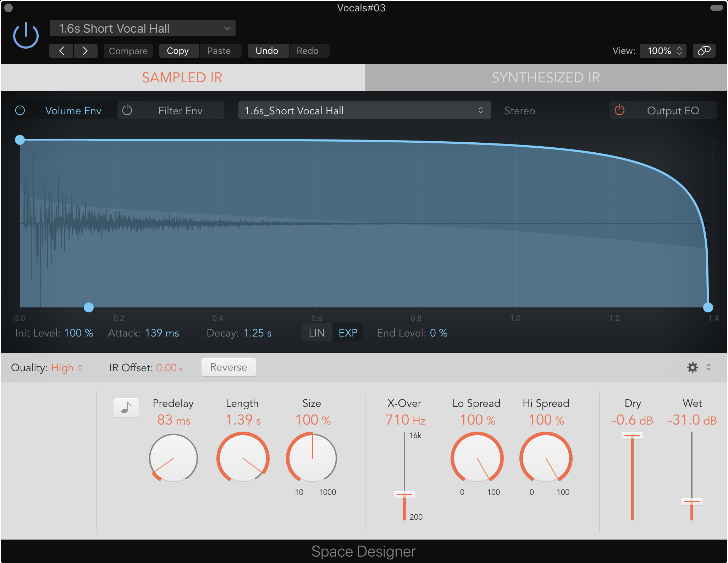The height and width of the screenshot is (563, 728).
Task: Click the Compare button
Action: [128, 51]
